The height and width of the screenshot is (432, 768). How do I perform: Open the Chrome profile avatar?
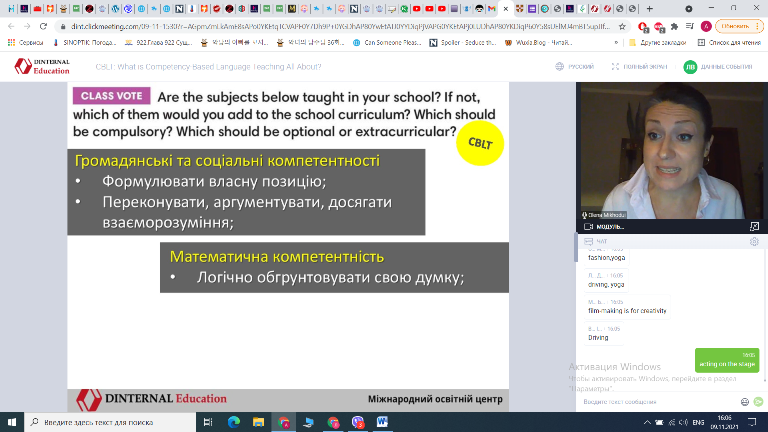point(706,26)
